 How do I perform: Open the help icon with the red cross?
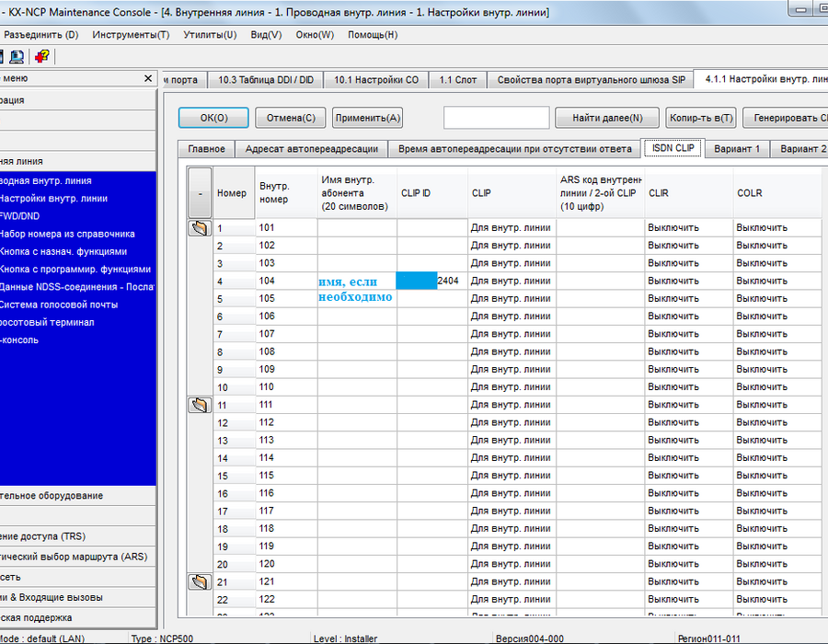[x=42, y=56]
